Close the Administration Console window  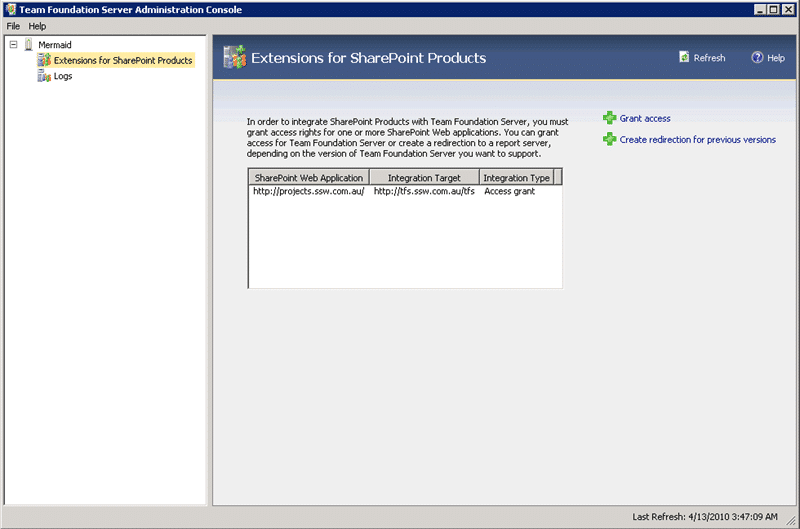click(x=788, y=9)
